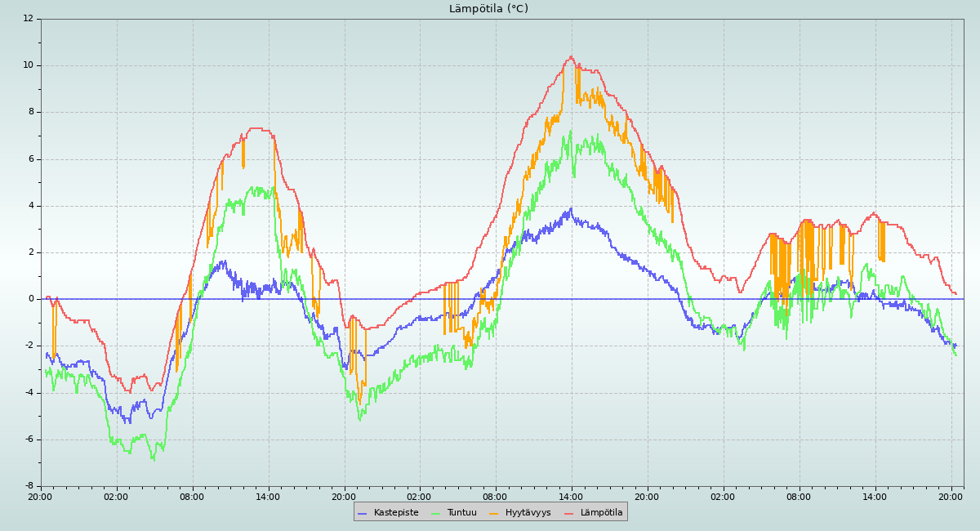Click the green Tuntuu line's lowest point
This screenshot has height=531, width=980.
(153, 459)
